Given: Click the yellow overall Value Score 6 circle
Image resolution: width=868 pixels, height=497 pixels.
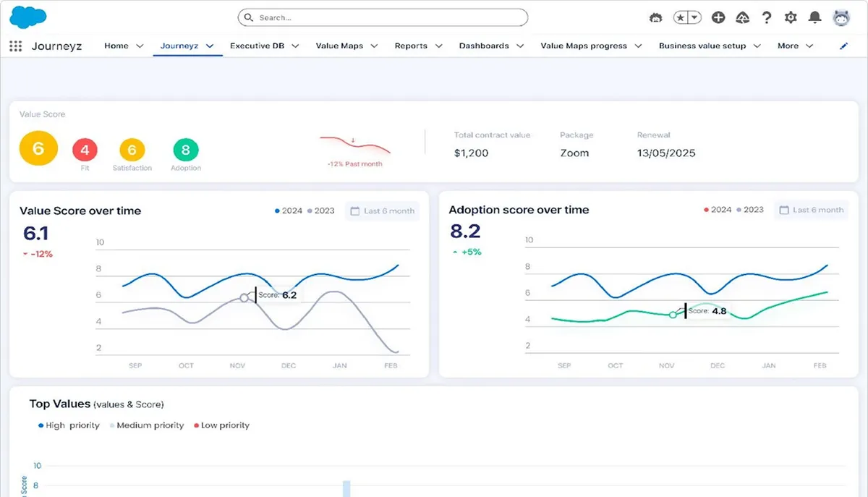Looking at the screenshot, I should coord(38,148).
